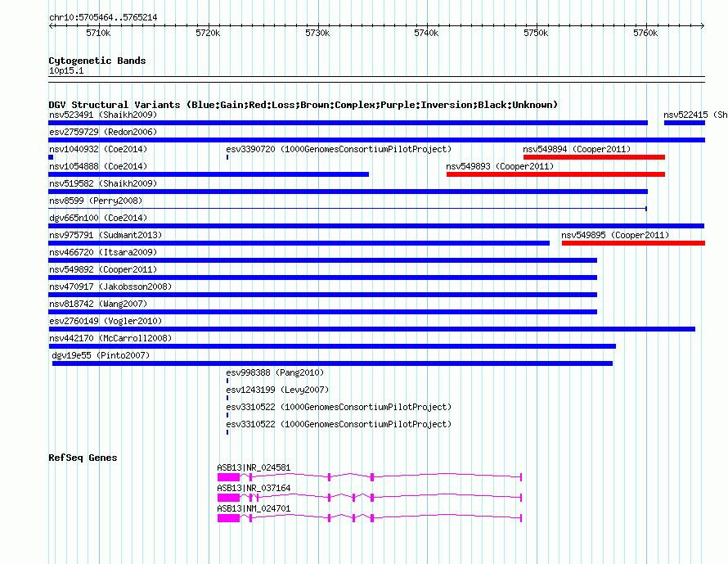This screenshot has width=728, height=564.
Task: Click the nsv1040932 (Coe2014) label
Action: 98,149
